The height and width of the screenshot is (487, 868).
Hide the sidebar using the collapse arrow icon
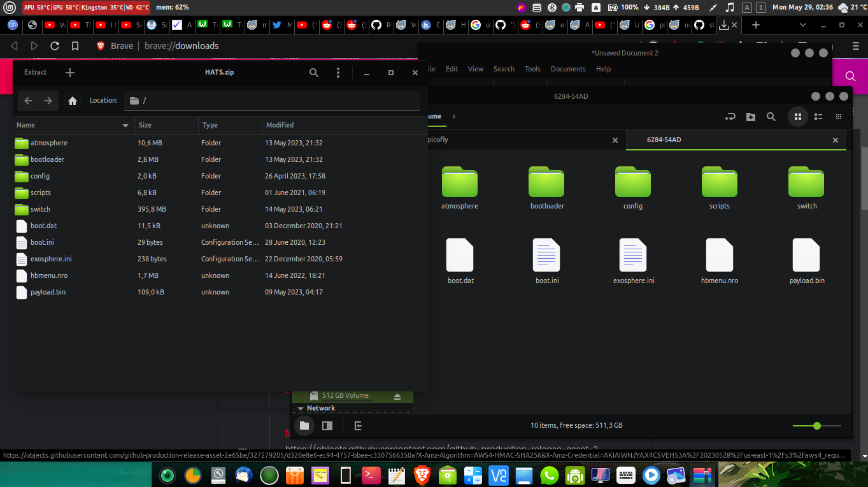[359, 425]
